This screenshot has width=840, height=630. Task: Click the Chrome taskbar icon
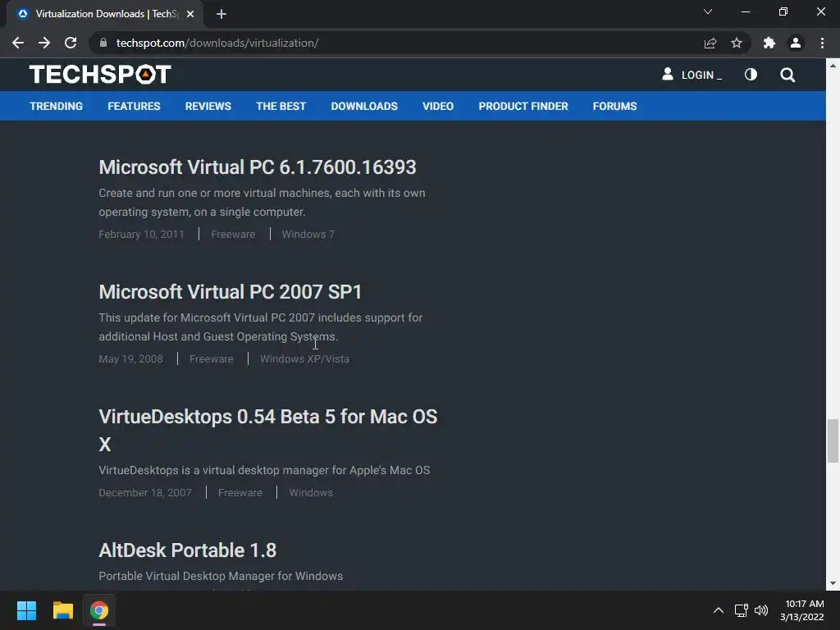[x=99, y=610]
